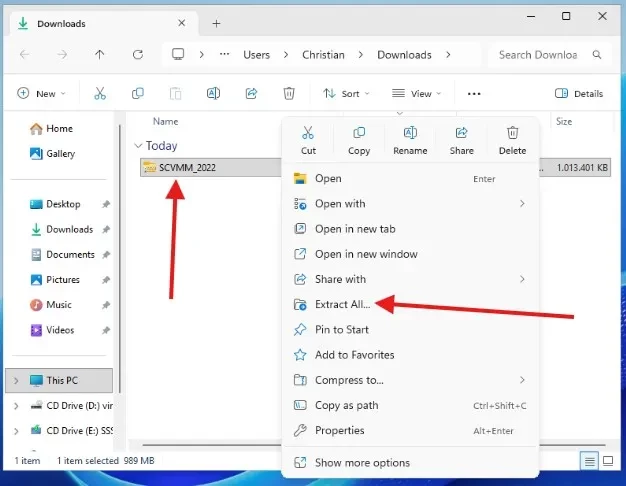This screenshot has width=626, height=486.
Task: Expand CD Drive (D:) node
Action: pos(16,406)
